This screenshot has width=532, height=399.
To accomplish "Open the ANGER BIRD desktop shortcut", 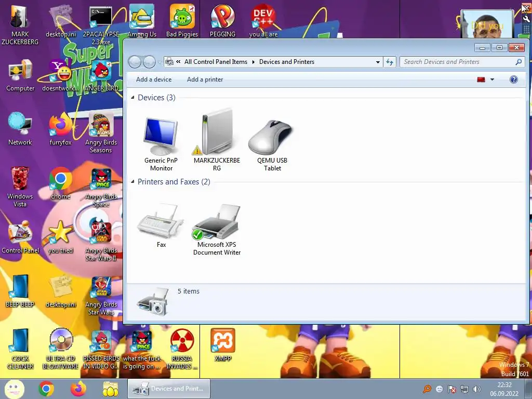I will (x=101, y=75).
